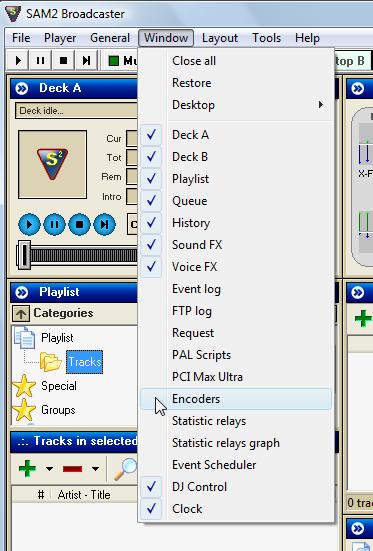The image size is (373, 551).
Task: Open dropdown arrow next to green plus
Action: click(x=49, y=469)
